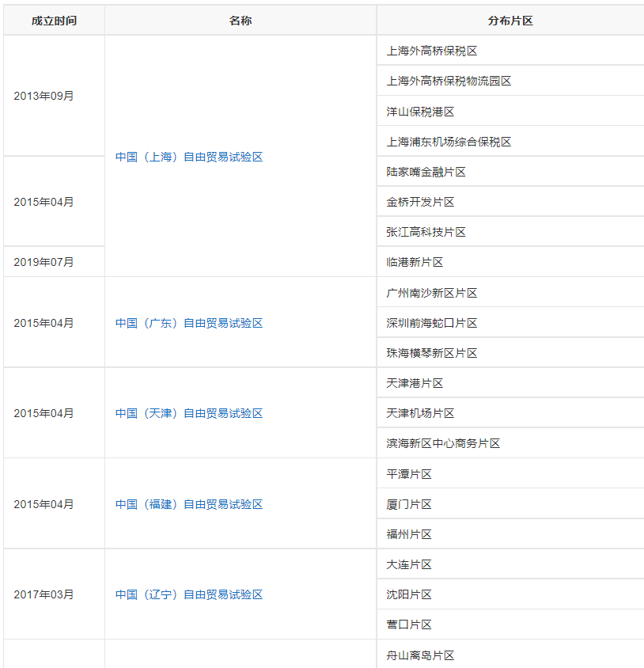The image size is (644, 668).
Task: Click the 分布片区 column header
Action: (510, 21)
